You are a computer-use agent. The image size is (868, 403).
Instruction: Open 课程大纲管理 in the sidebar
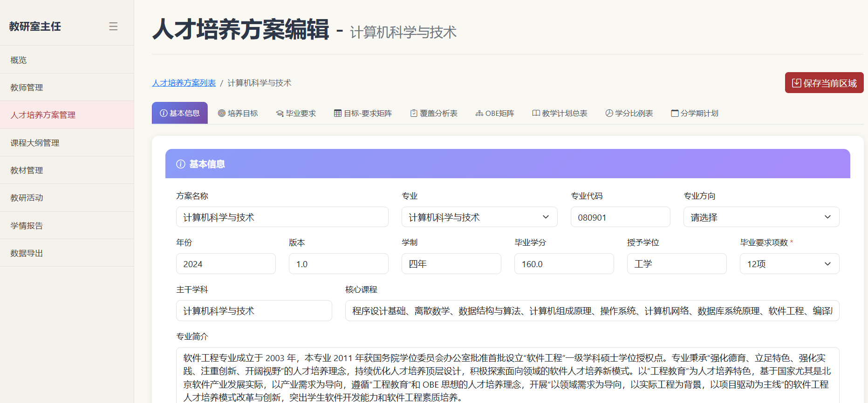tap(67, 143)
